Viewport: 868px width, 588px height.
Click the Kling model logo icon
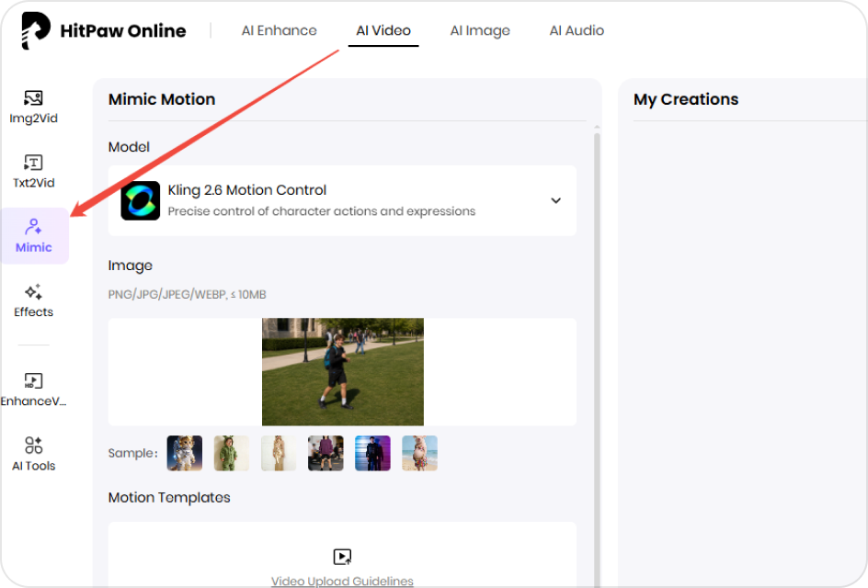click(x=141, y=200)
